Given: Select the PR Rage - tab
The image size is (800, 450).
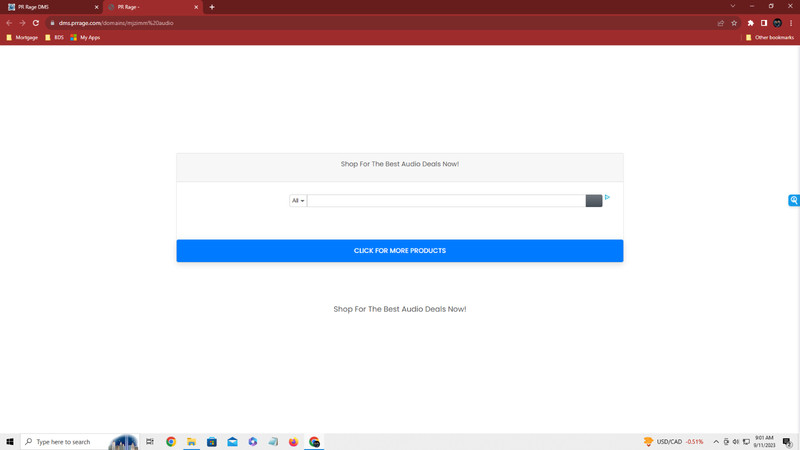Looking at the screenshot, I should click(151, 7).
